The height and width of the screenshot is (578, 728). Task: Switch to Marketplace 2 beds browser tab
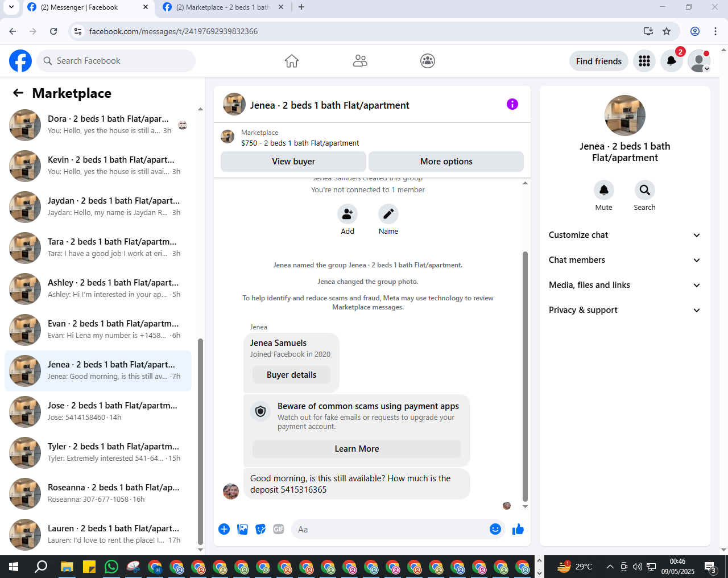click(224, 7)
